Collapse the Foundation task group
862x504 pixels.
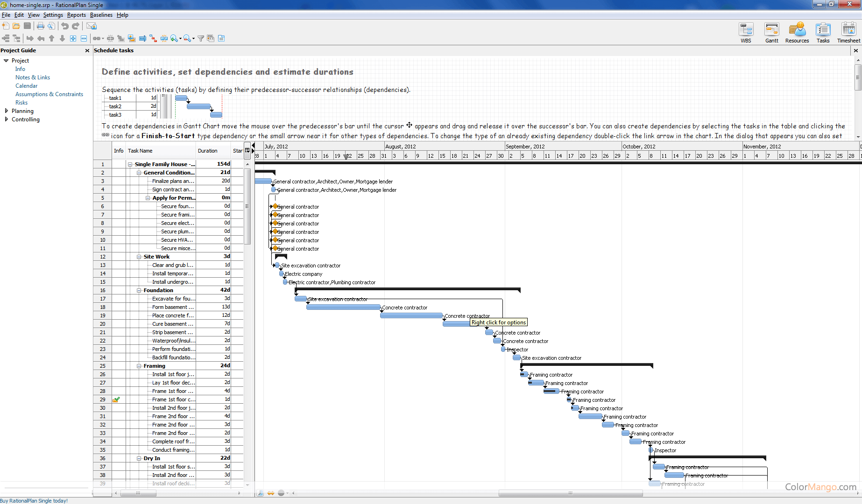point(139,290)
